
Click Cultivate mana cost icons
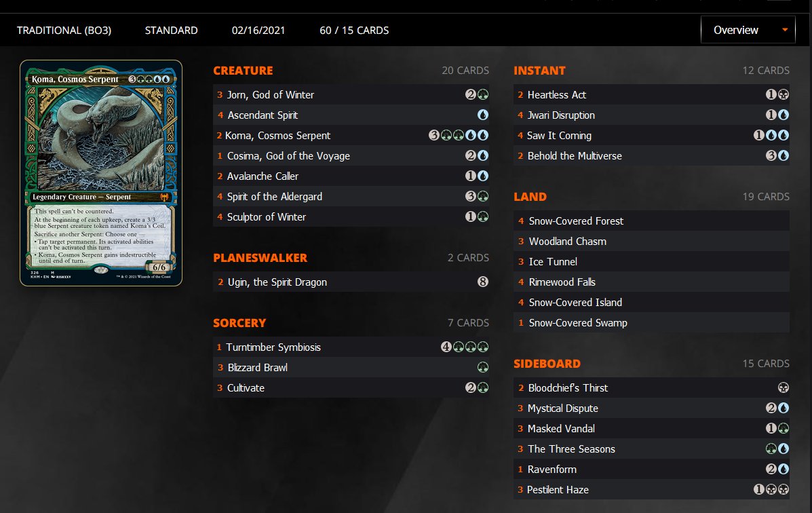pos(477,387)
